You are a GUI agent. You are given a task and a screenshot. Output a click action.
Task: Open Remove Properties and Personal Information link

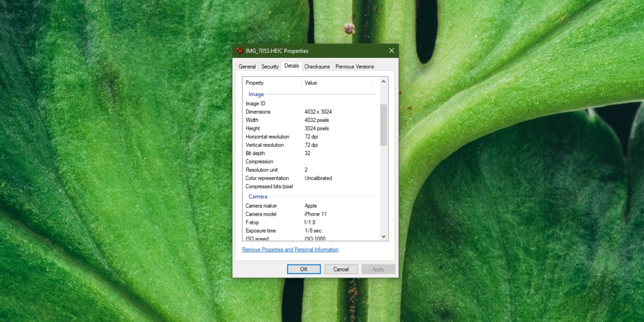tap(290, 249)
